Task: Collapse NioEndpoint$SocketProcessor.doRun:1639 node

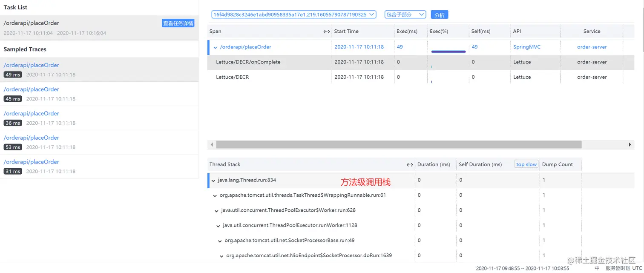Action: point(222,256)
